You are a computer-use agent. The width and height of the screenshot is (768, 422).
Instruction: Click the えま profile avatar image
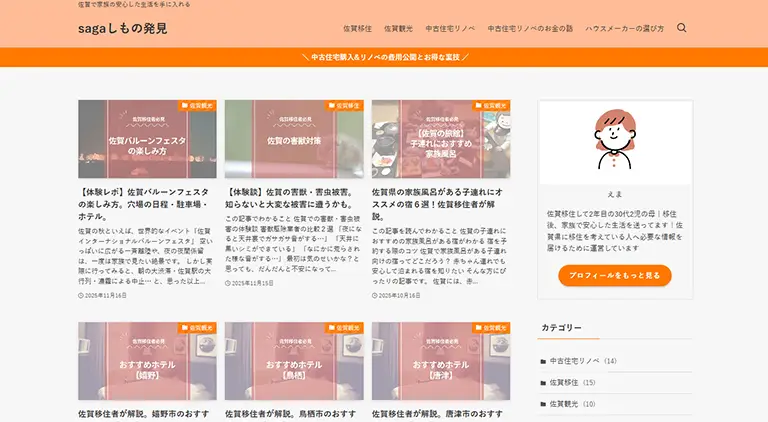(x=615, y=140)
